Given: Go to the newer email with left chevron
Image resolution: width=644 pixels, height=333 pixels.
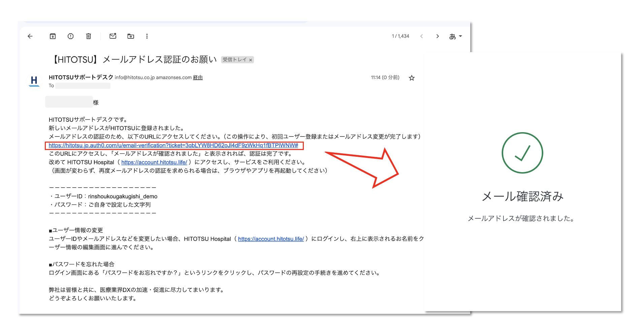Looking at the screenshot, I should tap(421, 36).
